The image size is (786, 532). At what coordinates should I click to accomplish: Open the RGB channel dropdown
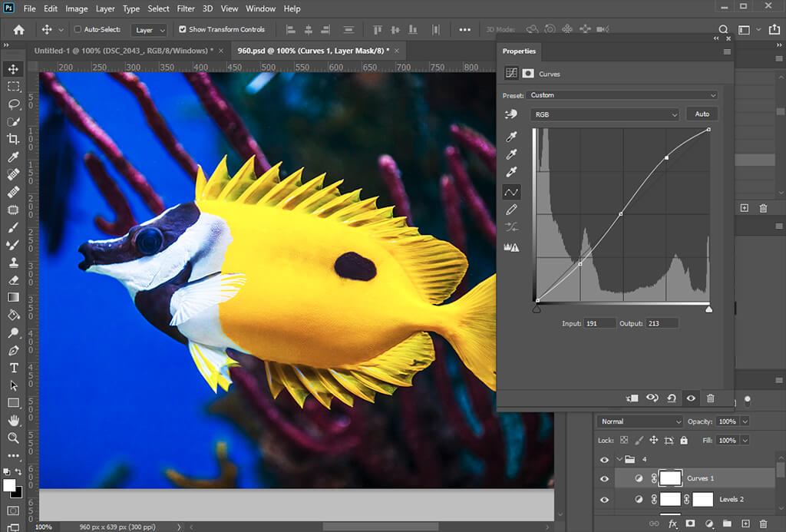click(605, 114)
